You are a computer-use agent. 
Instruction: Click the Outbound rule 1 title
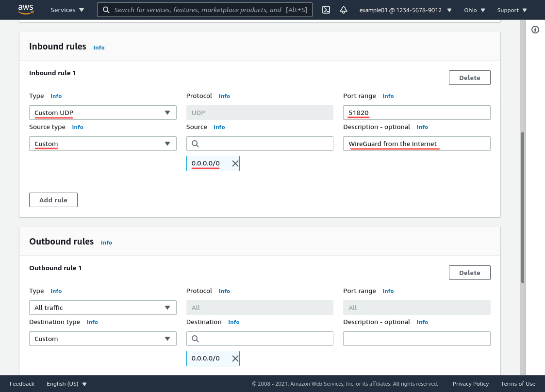[x=56, y=268]
